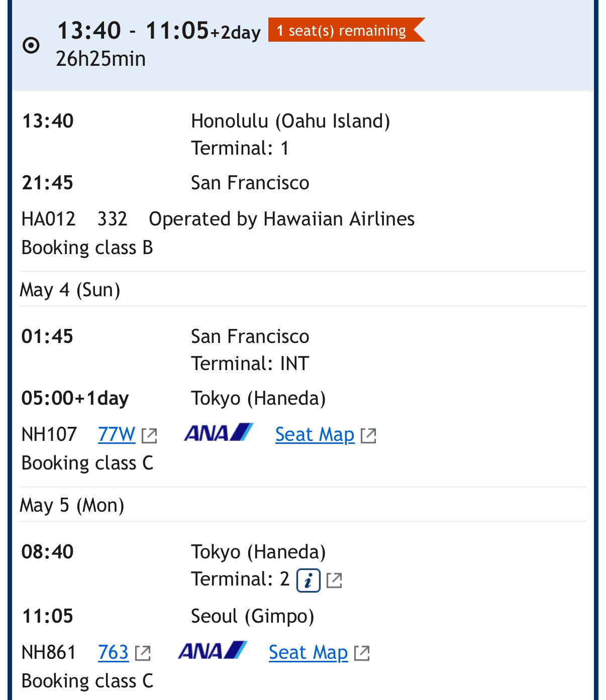
Task: Open Terminal 2 information icon
Action: [309, 581]
